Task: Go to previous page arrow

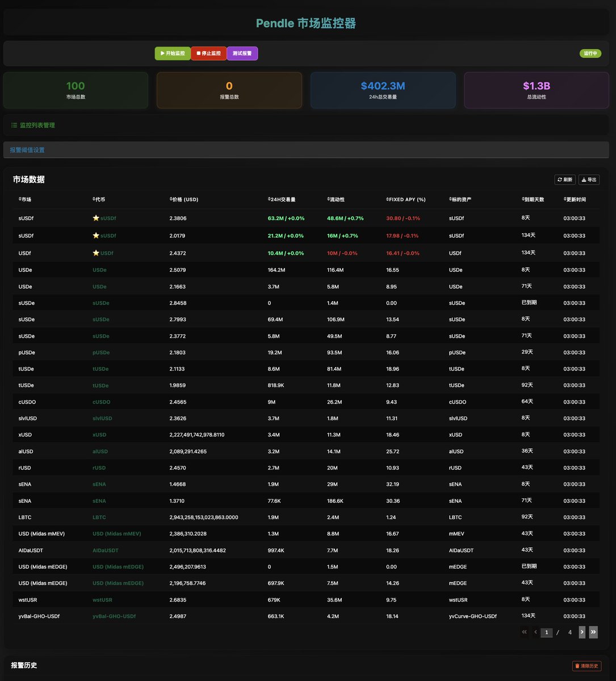Action: 535,632
